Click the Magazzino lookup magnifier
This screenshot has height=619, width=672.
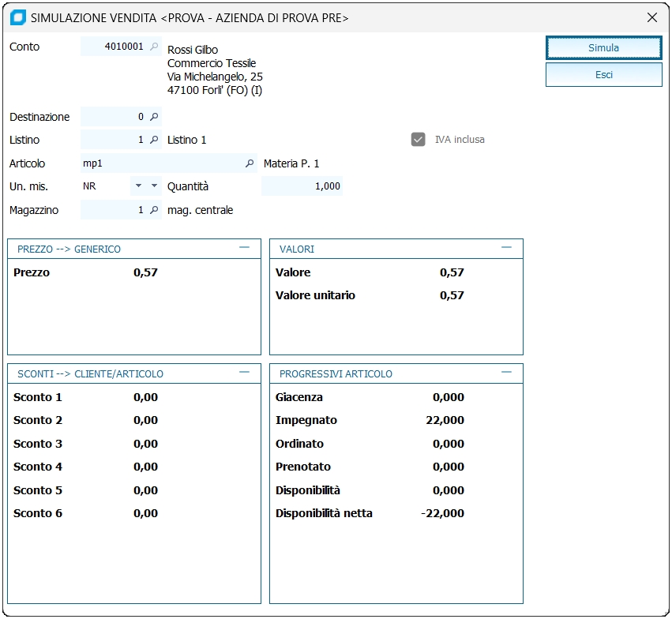154,210
